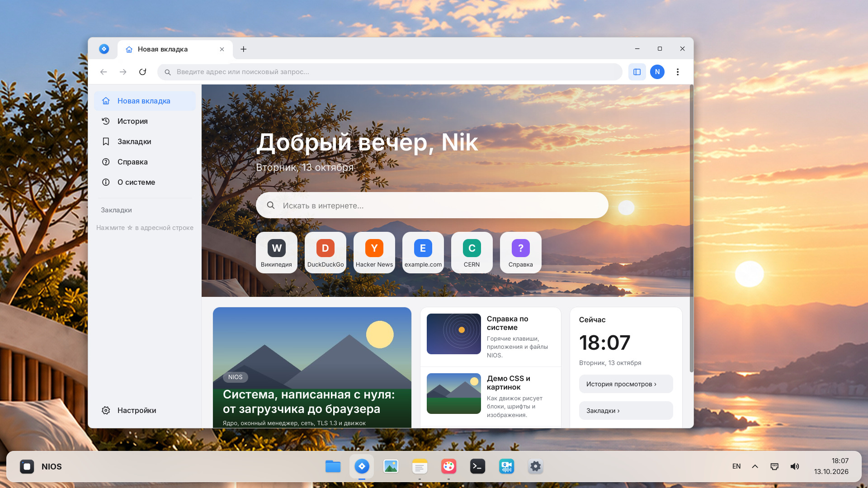Select Новая вкладка in the sidebar

tap(145, 101)
